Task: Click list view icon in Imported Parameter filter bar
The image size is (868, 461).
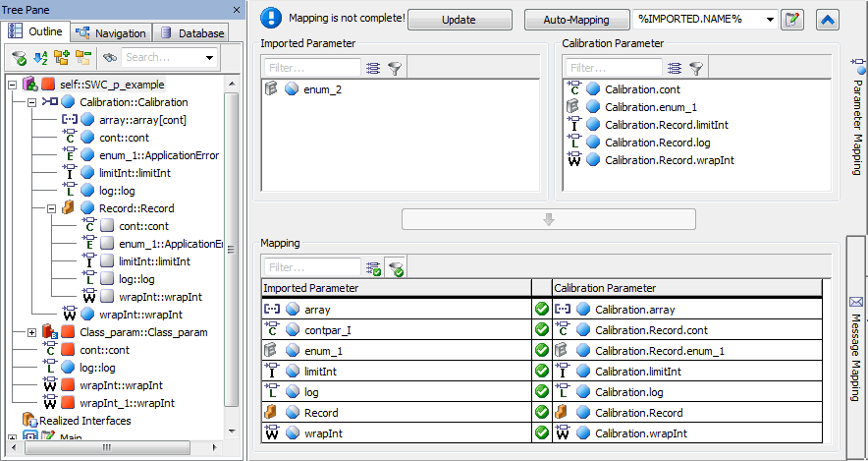Action: click(372, 68)
